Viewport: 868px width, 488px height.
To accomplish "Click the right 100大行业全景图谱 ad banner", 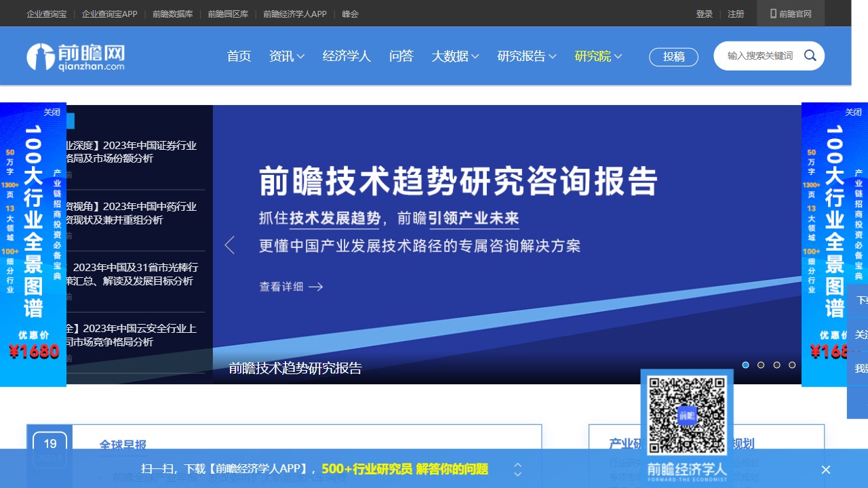I will coord(835,245).
